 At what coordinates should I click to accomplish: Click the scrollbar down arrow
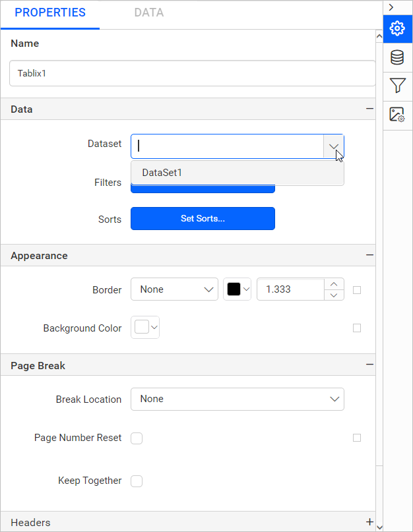coord(379,527)
